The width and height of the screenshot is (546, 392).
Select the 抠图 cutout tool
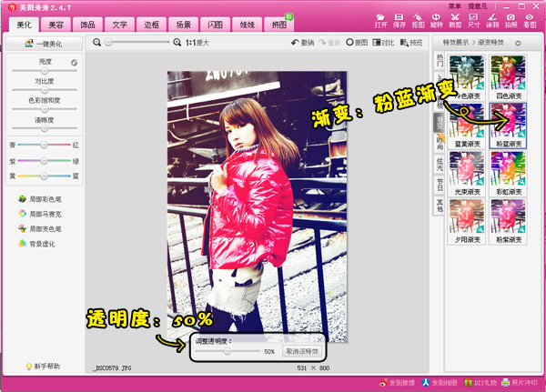418,20
